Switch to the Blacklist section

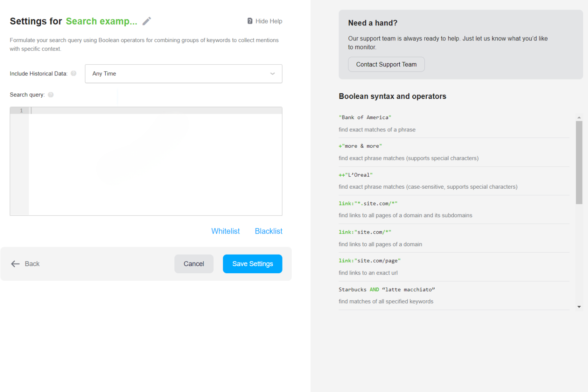pos(268,231)
